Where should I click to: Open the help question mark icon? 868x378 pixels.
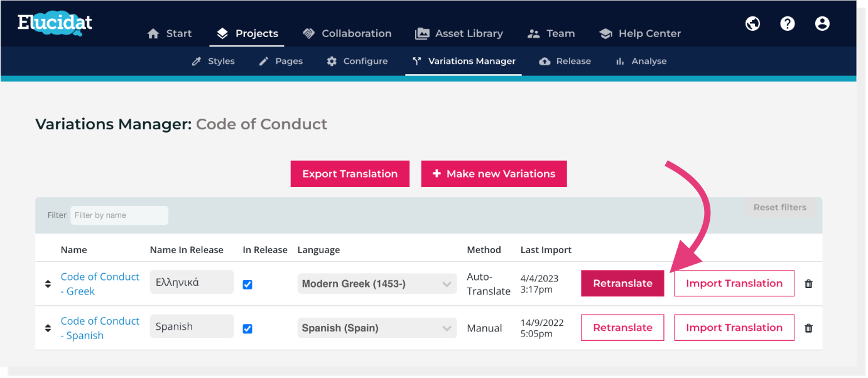click(788, 24)
